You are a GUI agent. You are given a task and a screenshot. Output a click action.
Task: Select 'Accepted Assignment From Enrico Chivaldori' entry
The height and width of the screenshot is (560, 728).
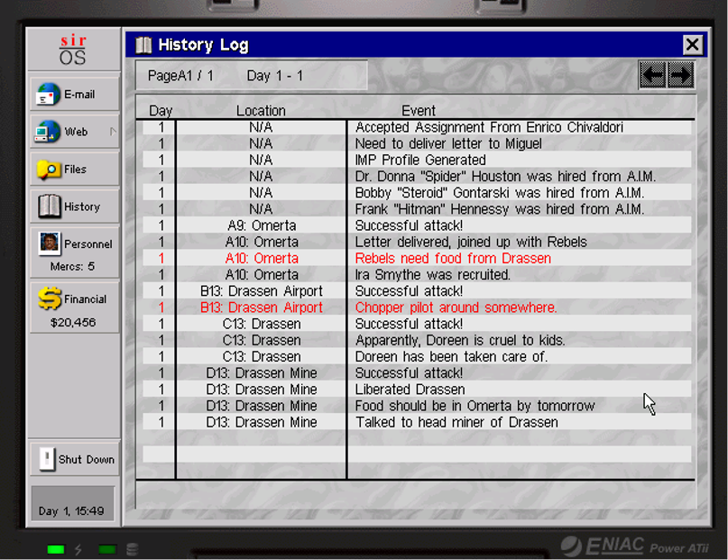489,127
